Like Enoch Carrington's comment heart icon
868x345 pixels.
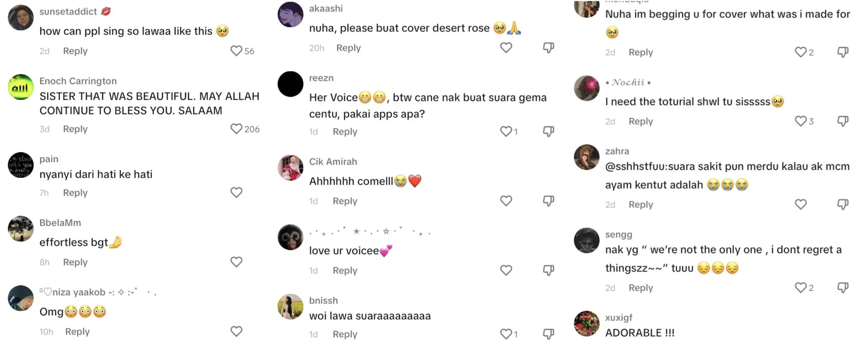tap(236, 129)
